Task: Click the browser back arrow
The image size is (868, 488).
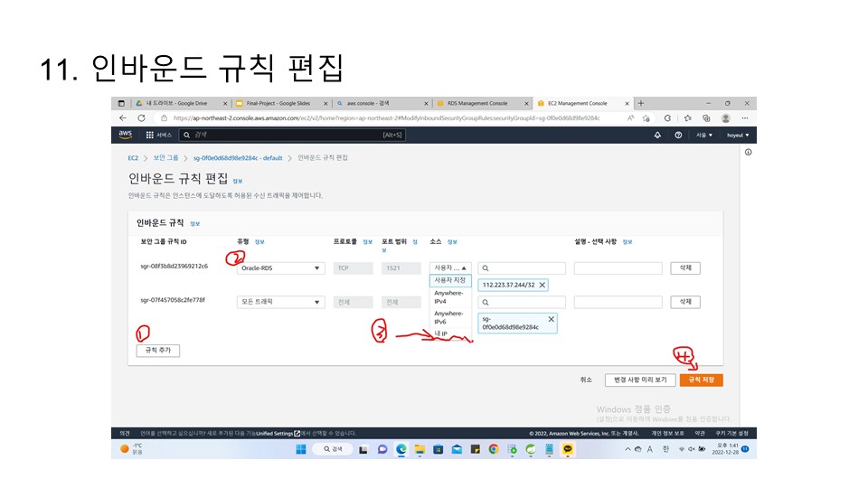Action: [123, 117]
